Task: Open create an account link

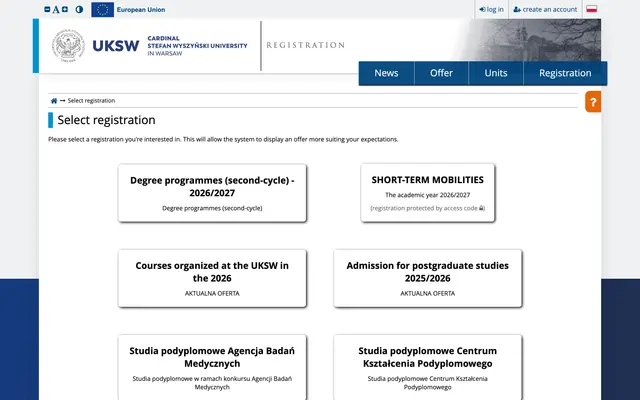Action: click(x=545, y=9)
